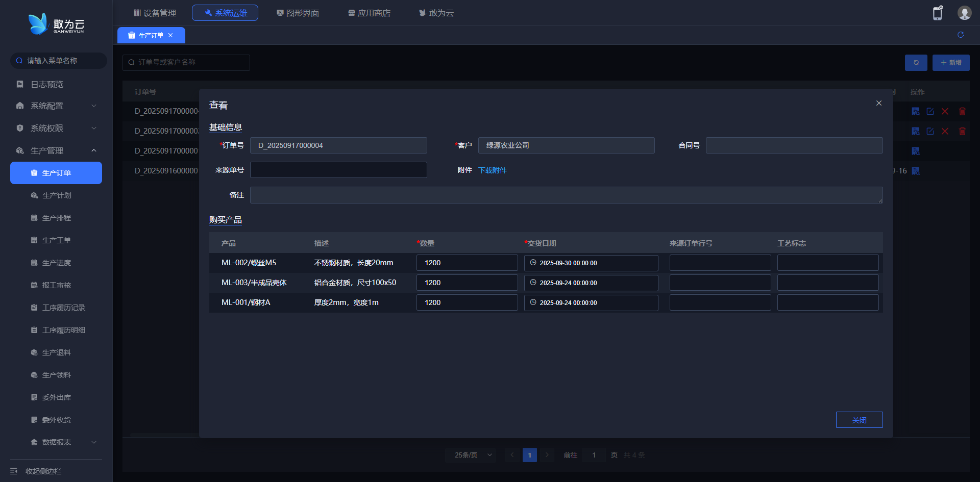Click quantity field for ML-003/半成品壳体
980x482 pixels.
click(x=467, y=283)
